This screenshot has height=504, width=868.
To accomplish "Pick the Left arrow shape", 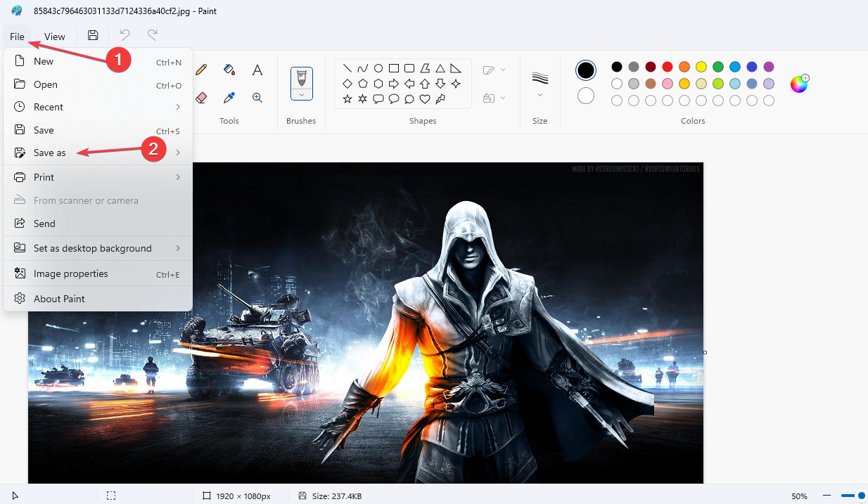I will click(409, 84).
